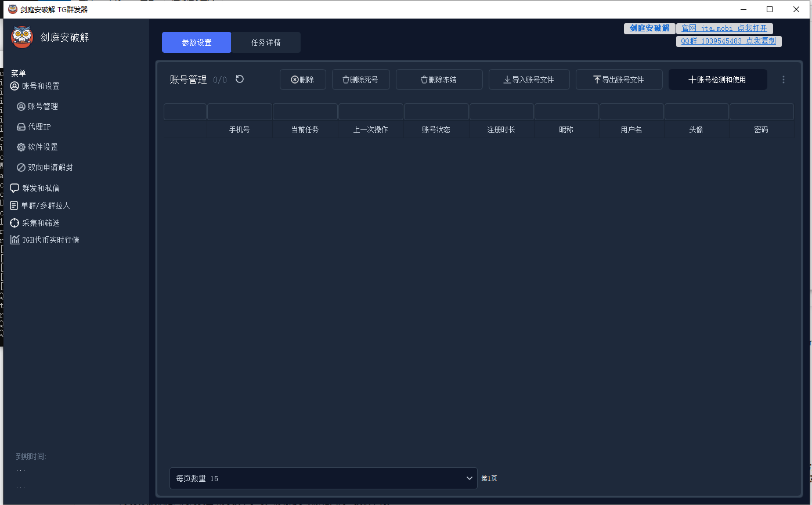Screen dimensions: 812x505
Task: Open 代理IP from the sidebar
Action: pos(34,127)
